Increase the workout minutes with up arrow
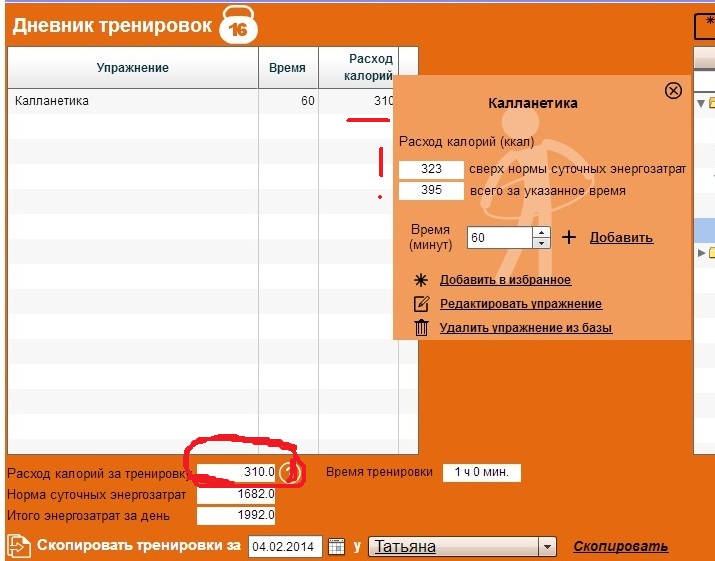The height and width of the screenshot is (561, 715). [542, 233]
